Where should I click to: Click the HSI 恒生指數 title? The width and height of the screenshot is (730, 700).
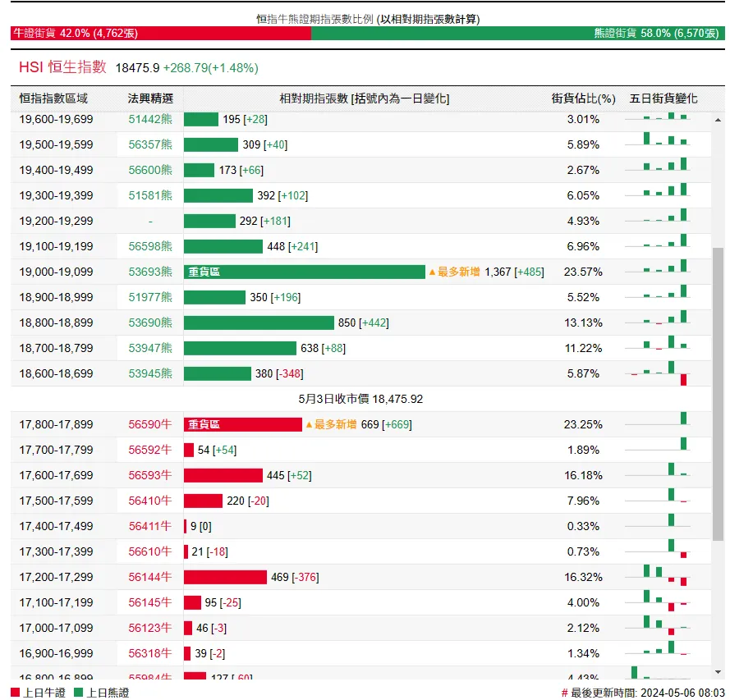click(x=62, y=67)
